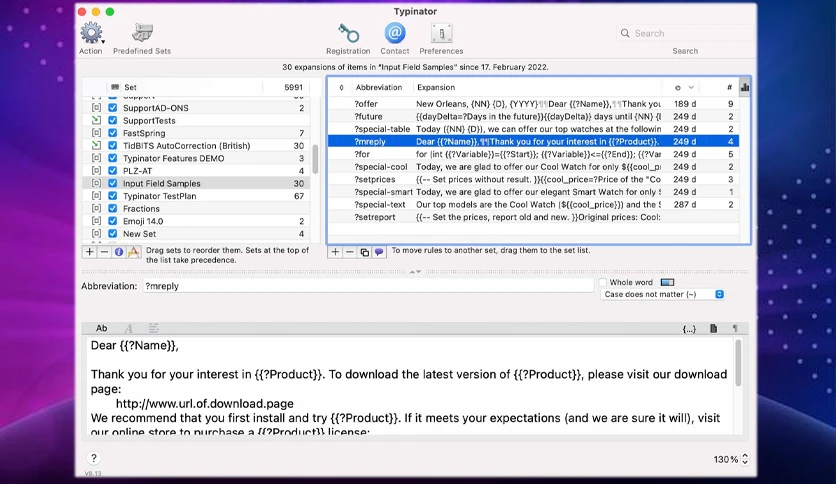This screenshot has height=484, width=836.
Task: Toggle the Emoji 14.0 set checkbox
Action: point(112,221)
